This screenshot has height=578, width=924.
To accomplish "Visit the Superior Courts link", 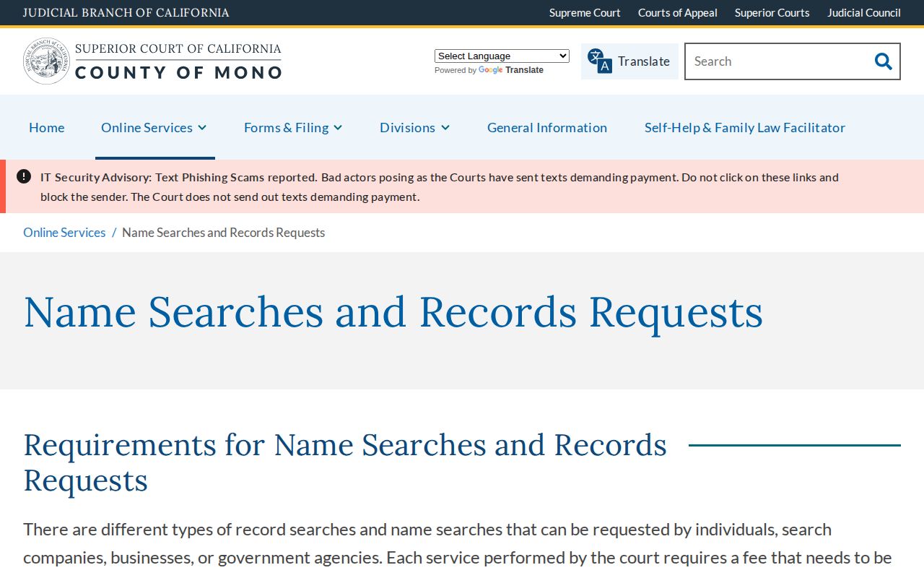I will click(772, 12).
